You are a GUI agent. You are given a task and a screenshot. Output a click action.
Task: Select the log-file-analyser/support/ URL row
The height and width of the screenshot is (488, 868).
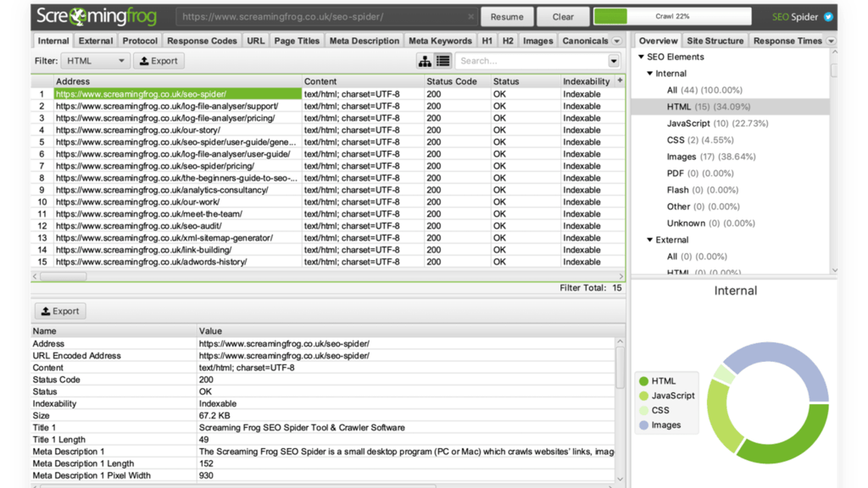click(328, 106)
